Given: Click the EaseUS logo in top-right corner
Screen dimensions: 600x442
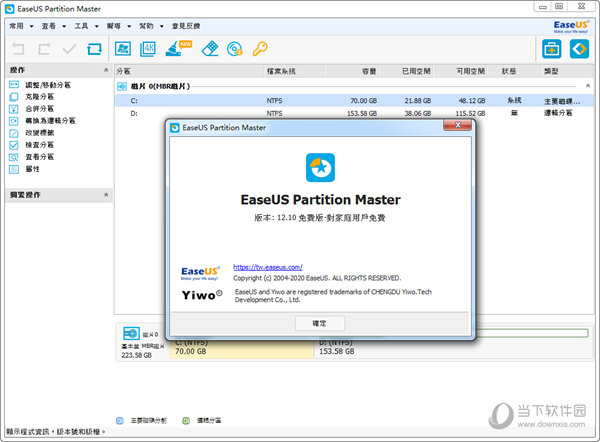Looking at the screenshot, I should (571, 26).
